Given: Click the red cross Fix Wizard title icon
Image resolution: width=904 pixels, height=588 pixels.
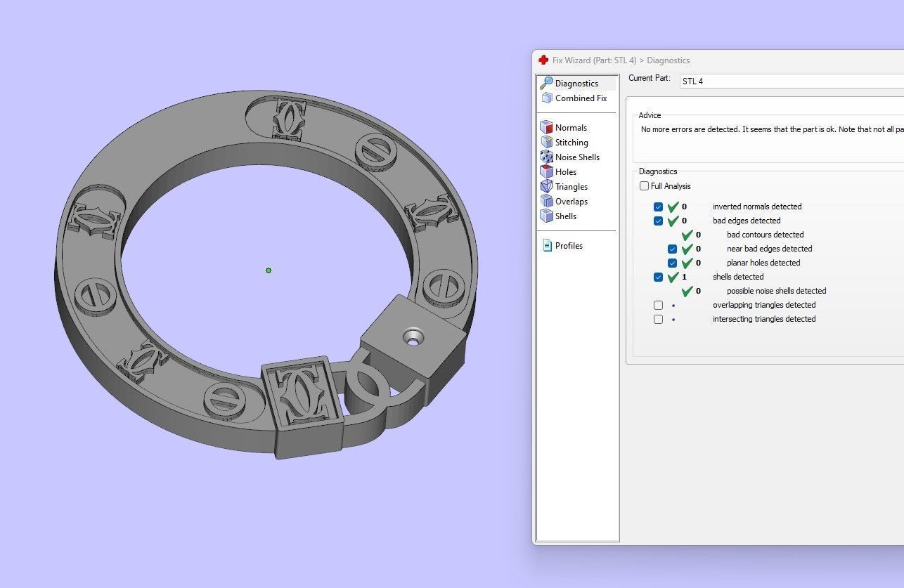Looking at the screenshot, I should tap(543, 60).
